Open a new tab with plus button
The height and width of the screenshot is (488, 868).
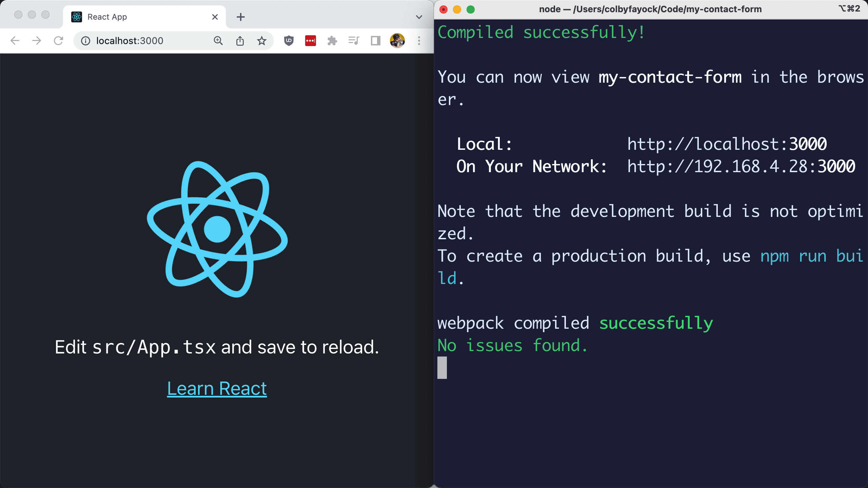[240, 17]
